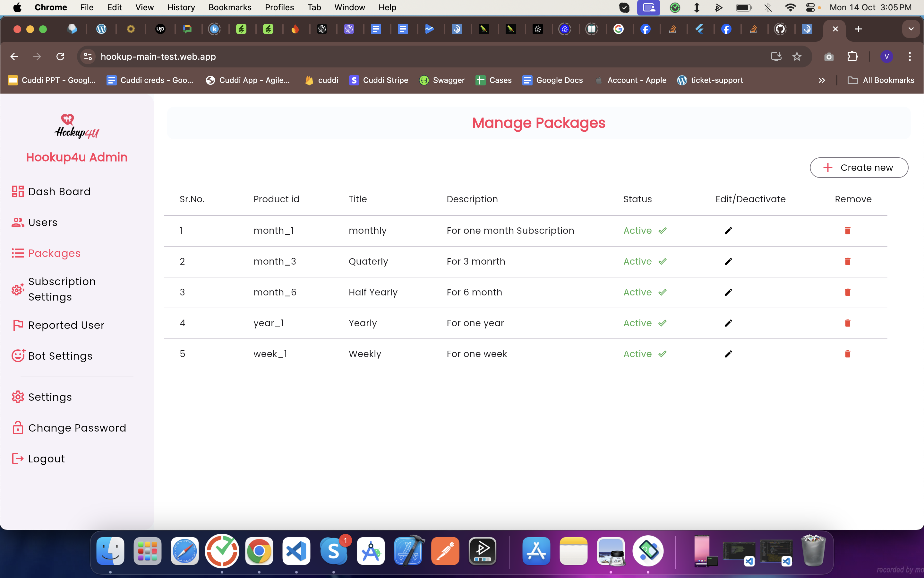Edit the month_3 Quaterly package
The height and width of the screenshot is (578, 924).
[728, 261]
